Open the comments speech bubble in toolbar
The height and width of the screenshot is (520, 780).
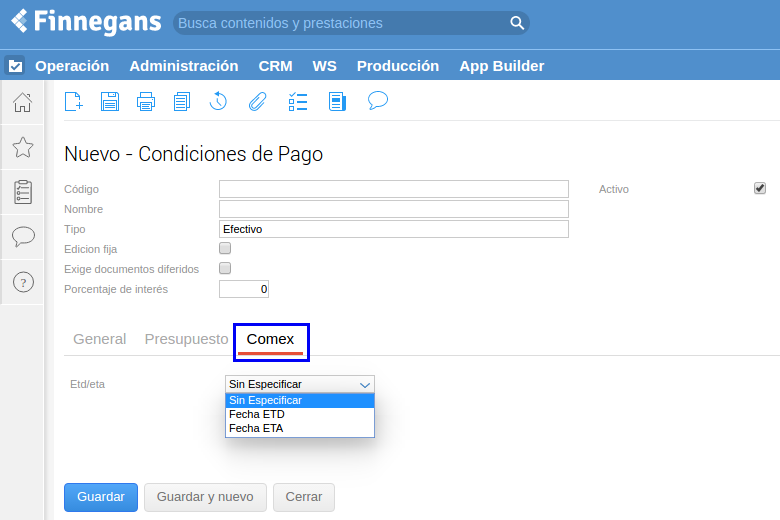coord(377,100)
